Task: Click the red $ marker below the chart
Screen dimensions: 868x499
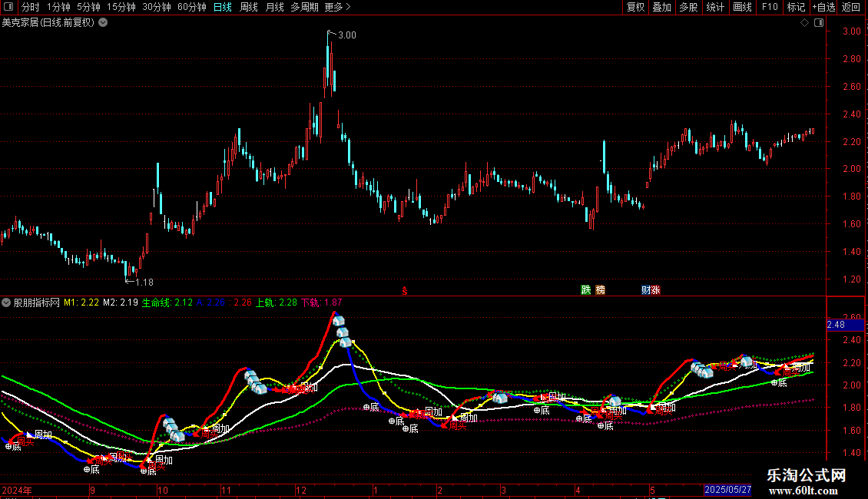Action: [405, 291]
